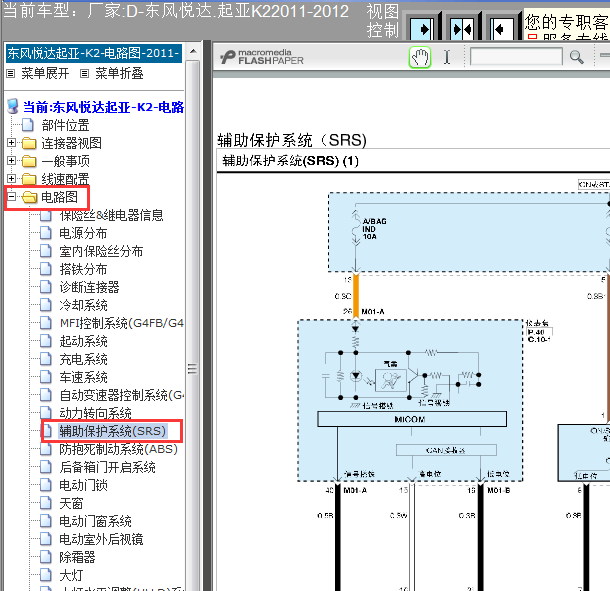This screenshot has width=610, height=591.
Task: Click the FlashPaper search magnifier icon
Action: [x=577, y=57]
